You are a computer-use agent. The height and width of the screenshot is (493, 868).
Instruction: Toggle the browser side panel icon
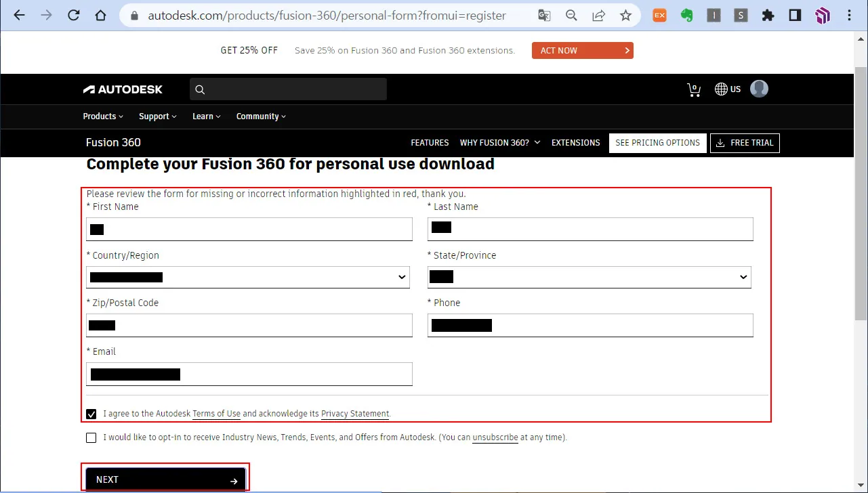(x=795, y=15)
